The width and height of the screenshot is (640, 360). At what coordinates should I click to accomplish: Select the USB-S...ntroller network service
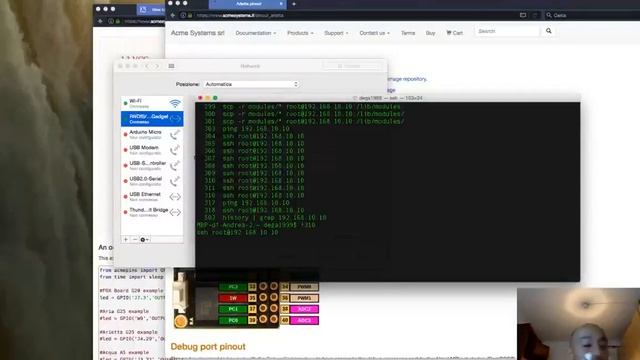click(x=152, y=165)
